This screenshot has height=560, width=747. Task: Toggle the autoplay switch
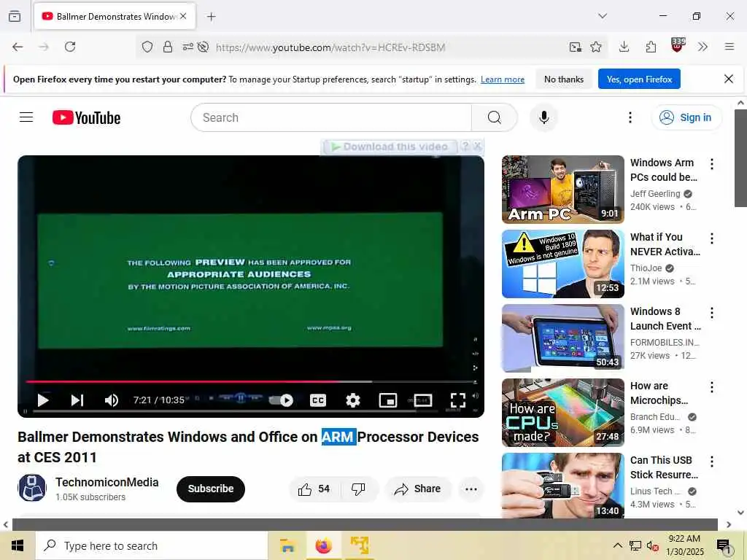(x=282, y=400)
